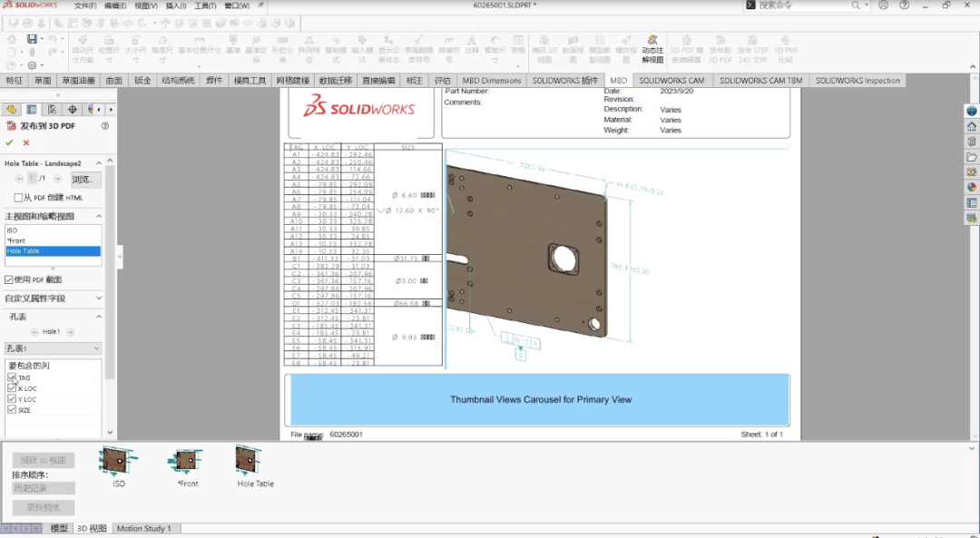The image size is (980, 538).
Task: Open the help icon beside 发布到 3D PDF
Action: (105, 126)
